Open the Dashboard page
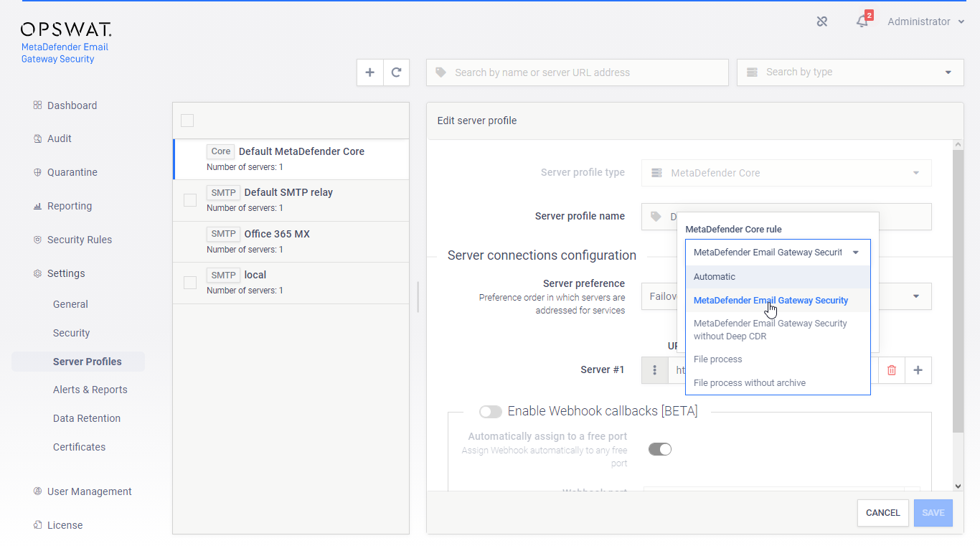This screenshot has width=980, height=551. click(x=72, y=105)
